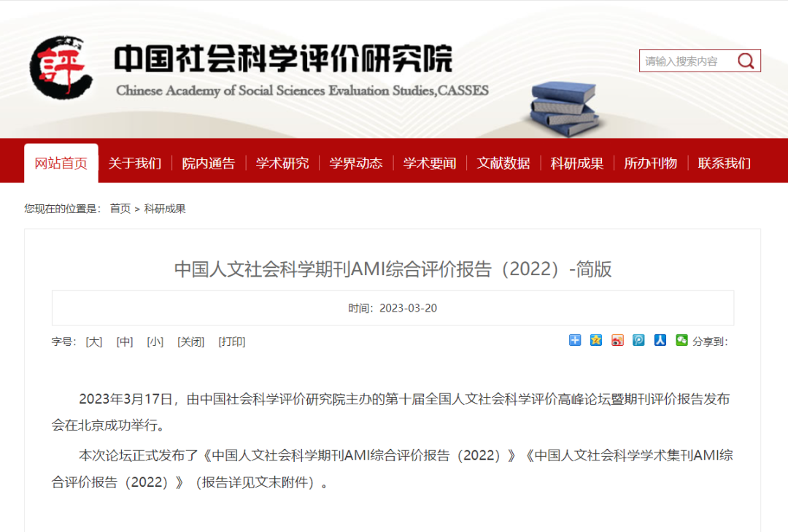The height and width of the screenshot is (532, 788).
Task: Click the 分享到 label
Action: 710,342
